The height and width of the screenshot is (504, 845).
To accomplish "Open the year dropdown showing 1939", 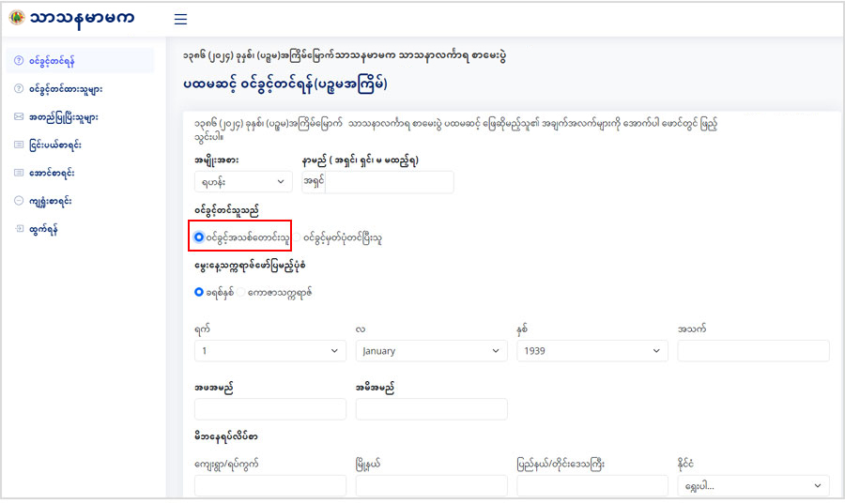I will click(592, 351).
